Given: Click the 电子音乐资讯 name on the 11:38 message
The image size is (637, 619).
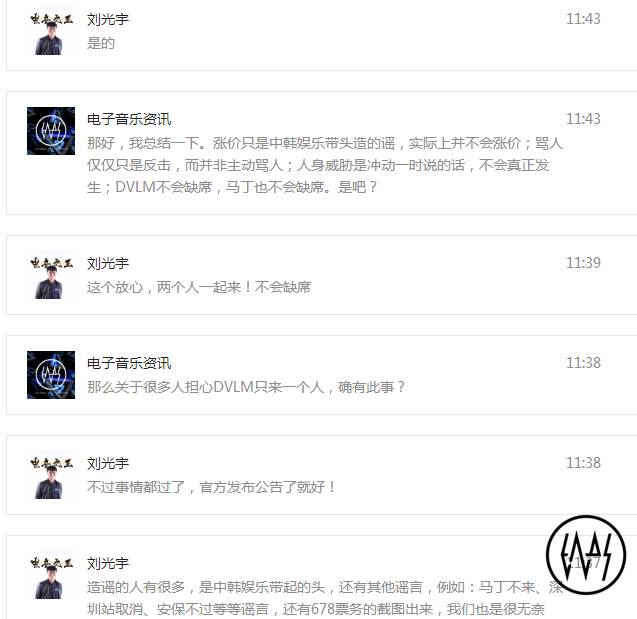Looking at the screenshot, I should tap(129, 363).
